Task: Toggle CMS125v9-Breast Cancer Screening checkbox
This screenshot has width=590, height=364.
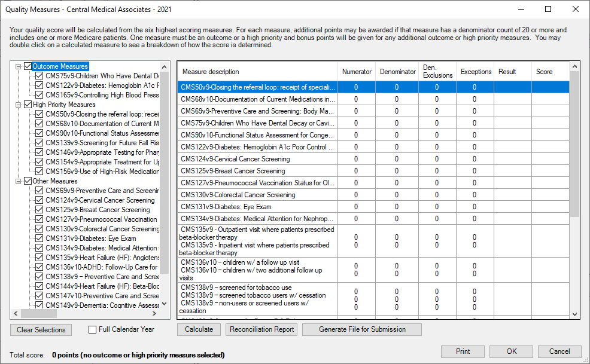Action: click(x=39, y=210)
